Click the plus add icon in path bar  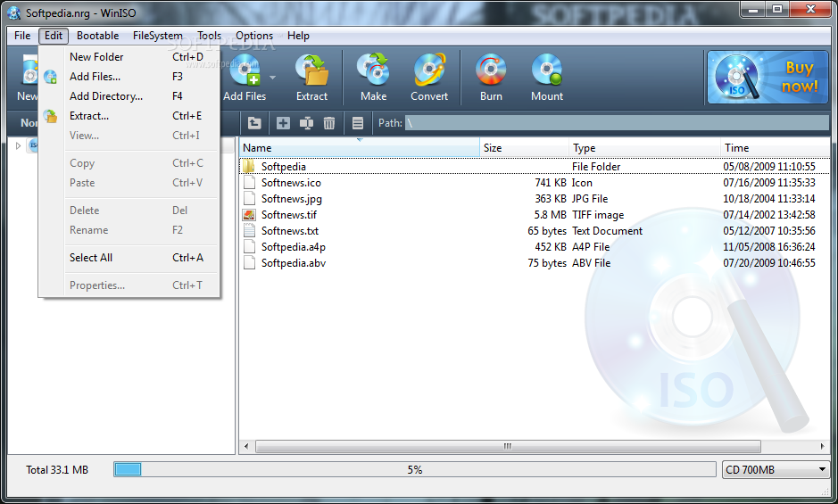tap(283, 123)
